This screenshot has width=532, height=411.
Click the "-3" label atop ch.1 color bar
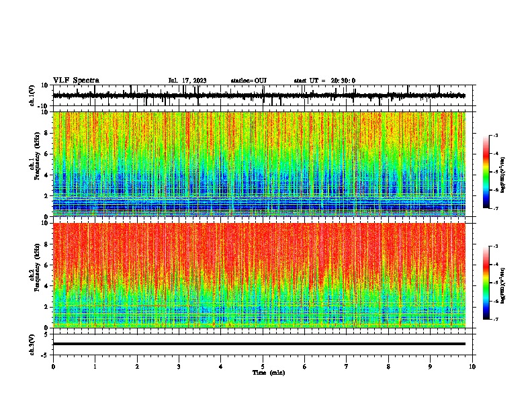coord(495,135)
